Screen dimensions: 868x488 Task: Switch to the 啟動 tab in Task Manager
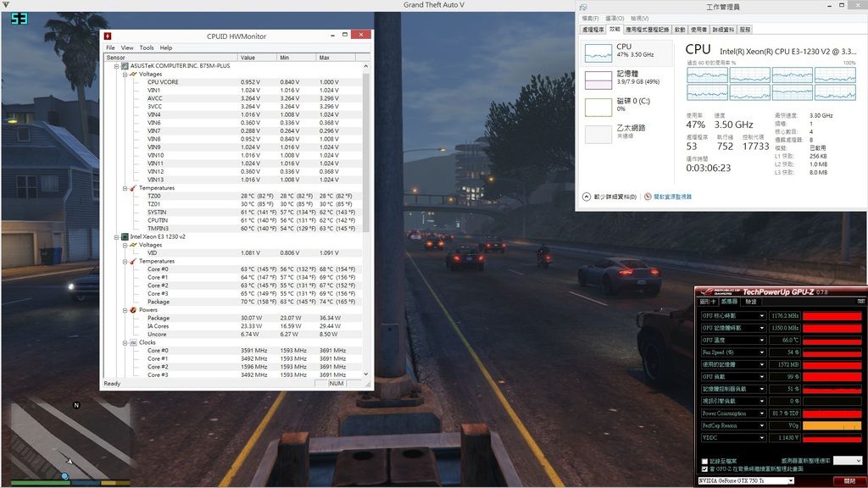coord(680,30)
